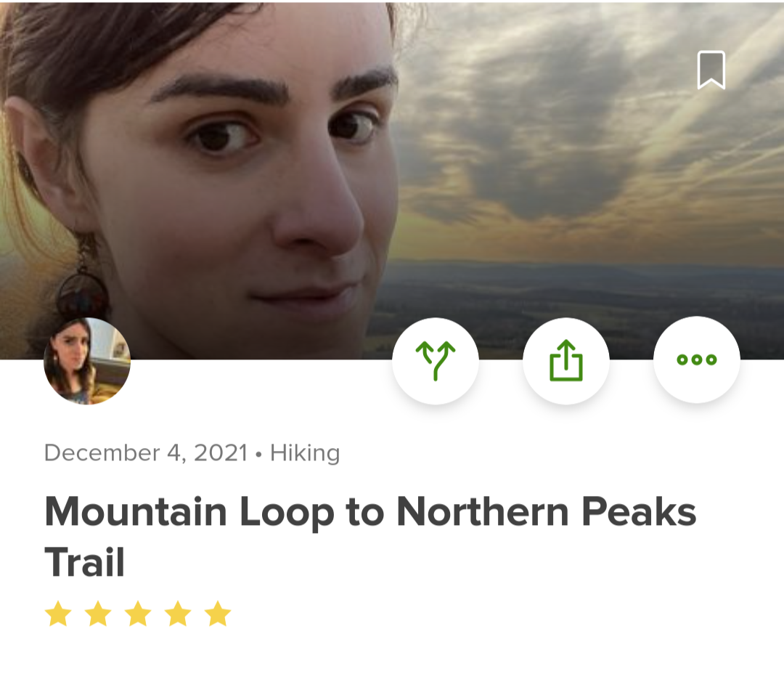Select the first yellow rating star

point(58,614)
